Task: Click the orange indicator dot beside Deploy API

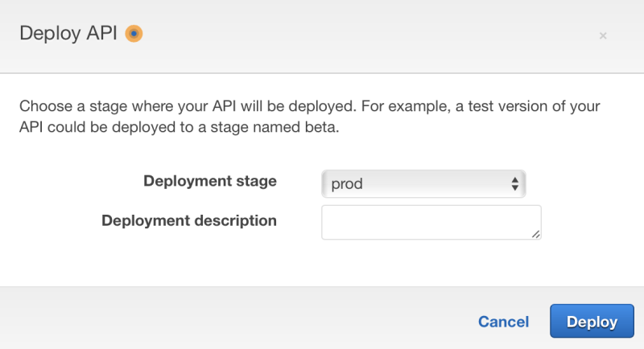Action: click(x=134, y=34)
